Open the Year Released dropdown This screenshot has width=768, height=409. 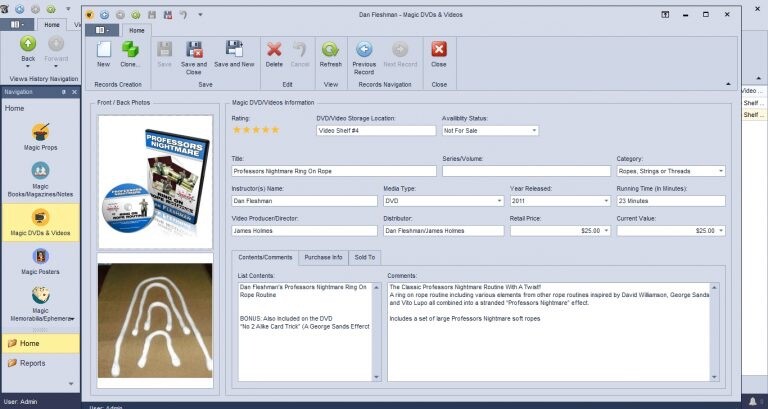(606, 201)
